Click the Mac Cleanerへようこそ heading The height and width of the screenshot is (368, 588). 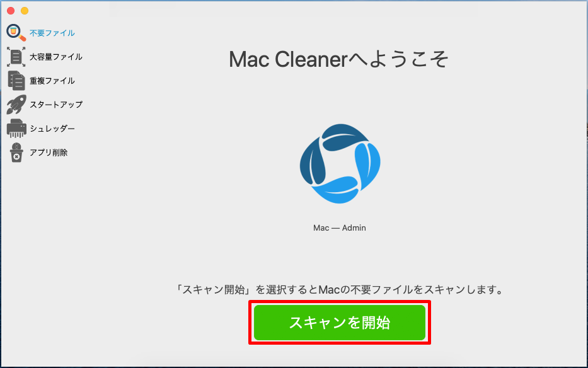(x=338, y=59)
